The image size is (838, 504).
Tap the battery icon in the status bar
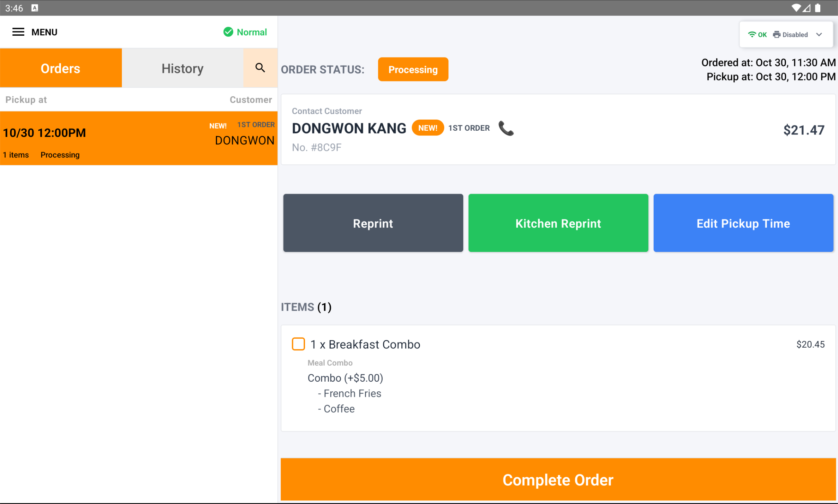[x=818, y=8]
